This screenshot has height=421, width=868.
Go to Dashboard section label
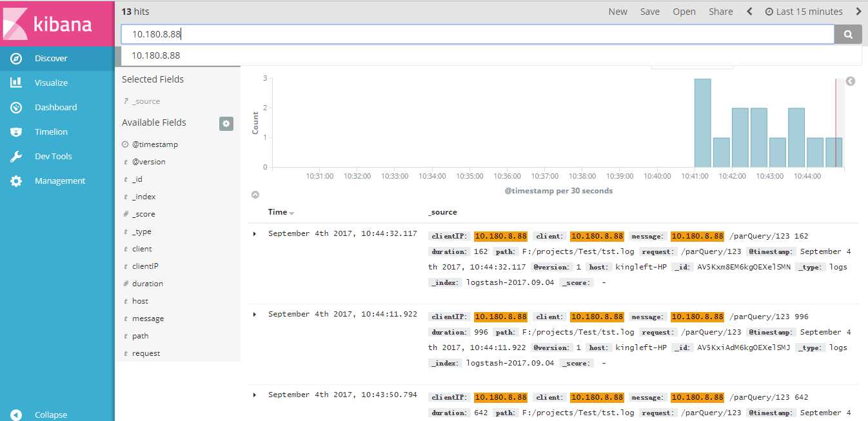55,108
